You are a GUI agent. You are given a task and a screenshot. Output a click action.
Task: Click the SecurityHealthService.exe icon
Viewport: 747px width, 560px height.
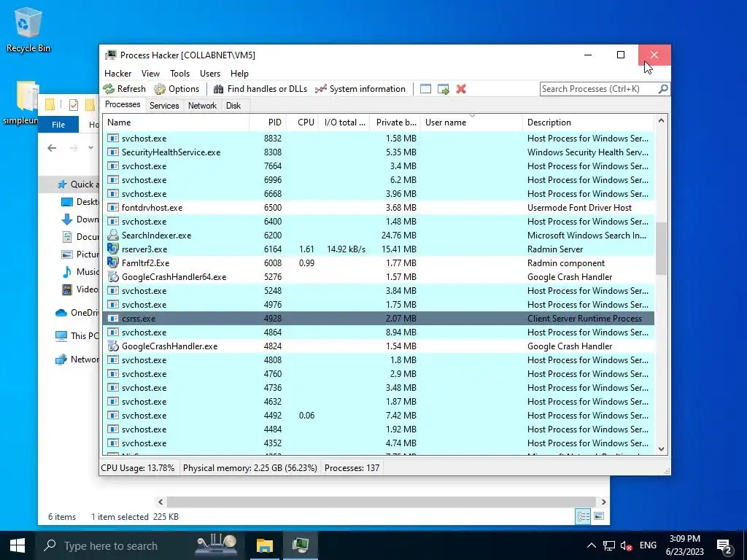click(113, 152)
